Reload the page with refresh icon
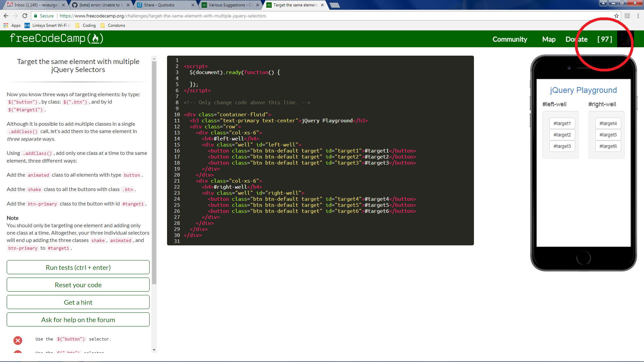The image size is (644, 362). point(25,16)
